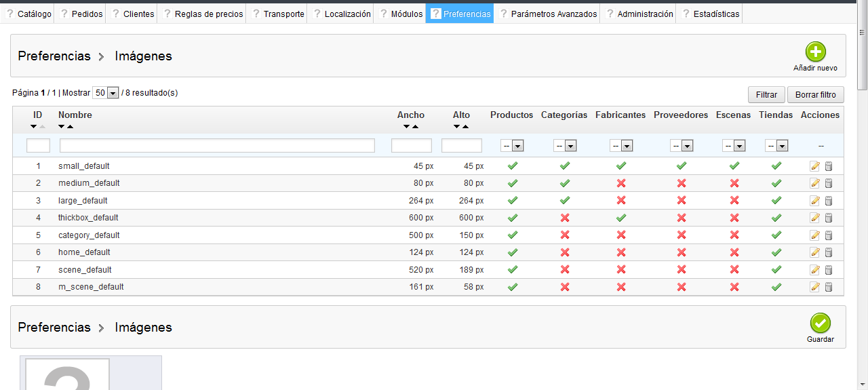Edit the m_scene_default image type

pos(815,287)
